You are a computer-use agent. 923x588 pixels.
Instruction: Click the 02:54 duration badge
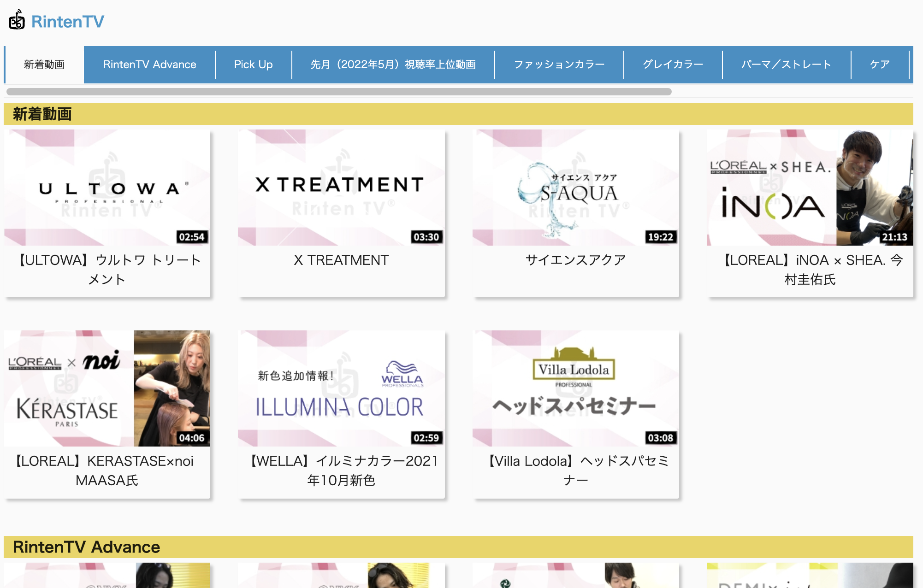coord(192,237)
